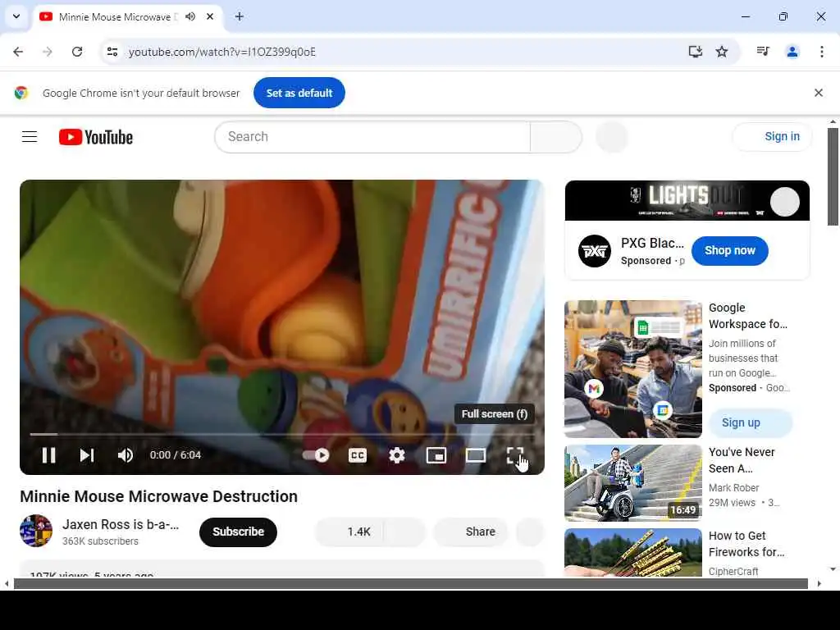Viewport: 840px width, 630px height.
Task: Open "How to Get Fireworks for..." title
Action: click(x=746, y=544)
